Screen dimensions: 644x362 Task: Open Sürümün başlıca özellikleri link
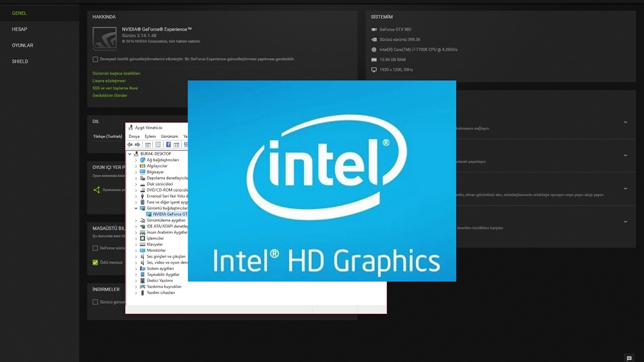(x=116, y=73)
